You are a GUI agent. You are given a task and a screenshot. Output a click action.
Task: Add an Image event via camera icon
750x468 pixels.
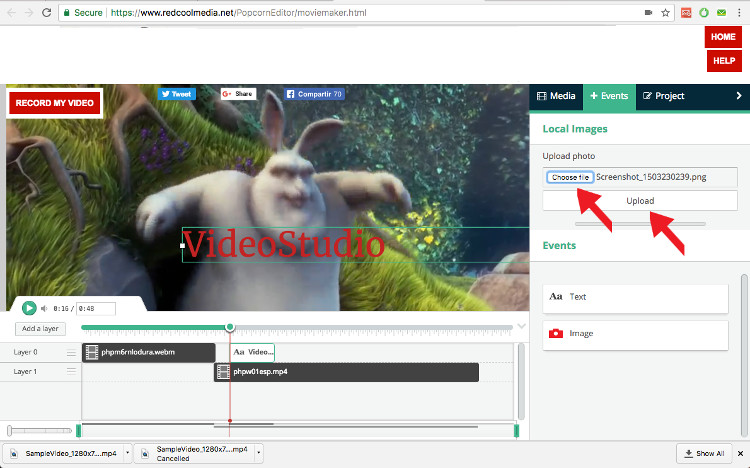[x=555, y=334]
